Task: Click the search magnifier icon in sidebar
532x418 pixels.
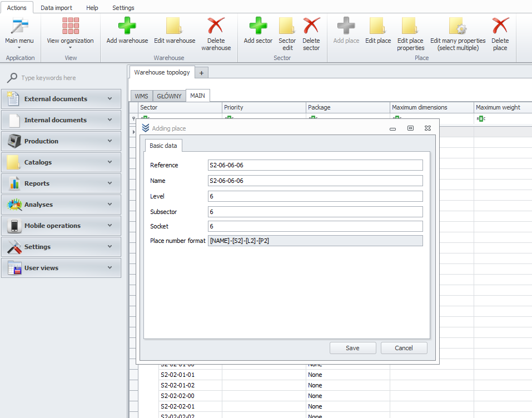Action: pyautogui.click(x=12, y=78)
